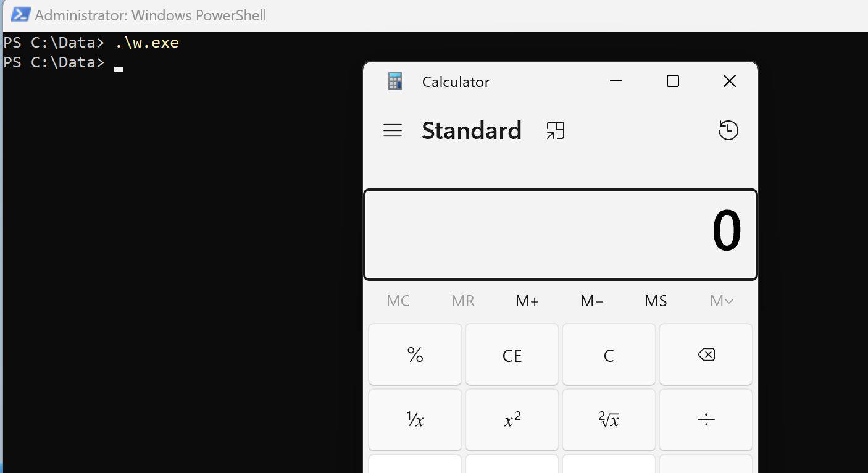Click the Calculator result display field

coord(560,234)
